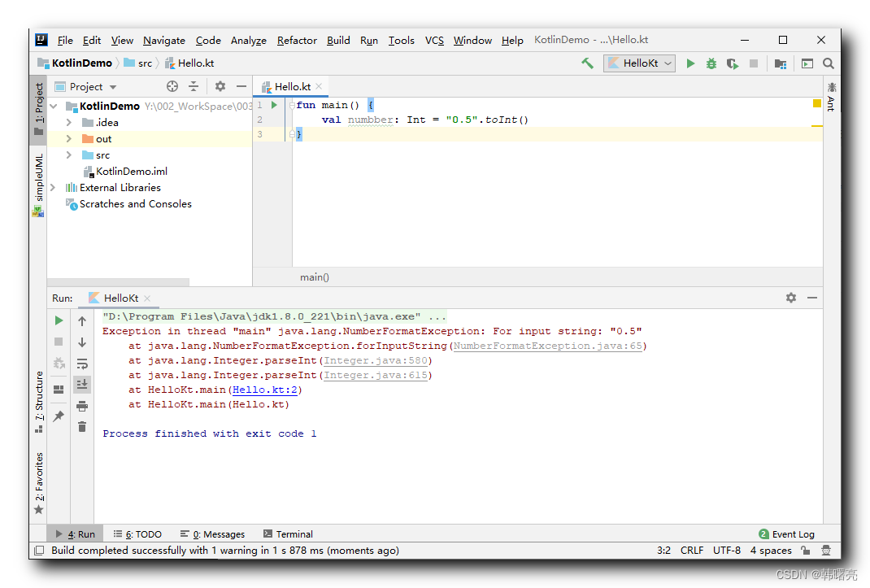
Task: Close the HelloKt run tab
Action: (147, 298)
